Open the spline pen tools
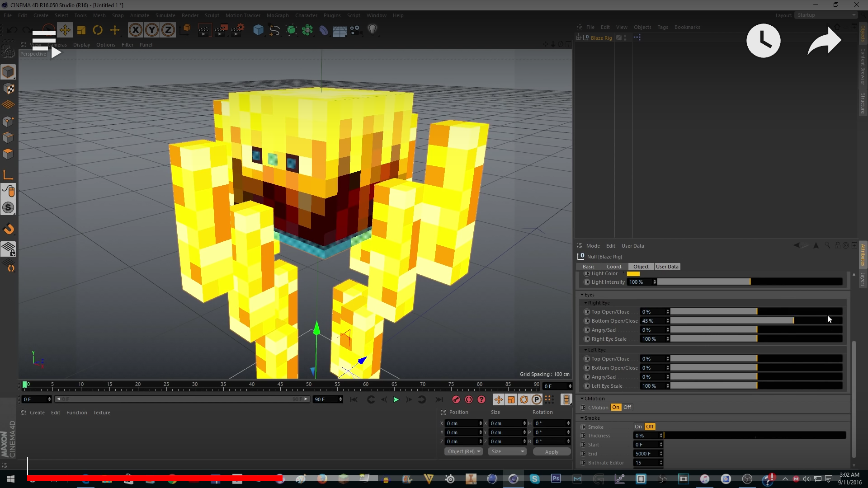The image size is (868, 488). click(x=274, y=30)
